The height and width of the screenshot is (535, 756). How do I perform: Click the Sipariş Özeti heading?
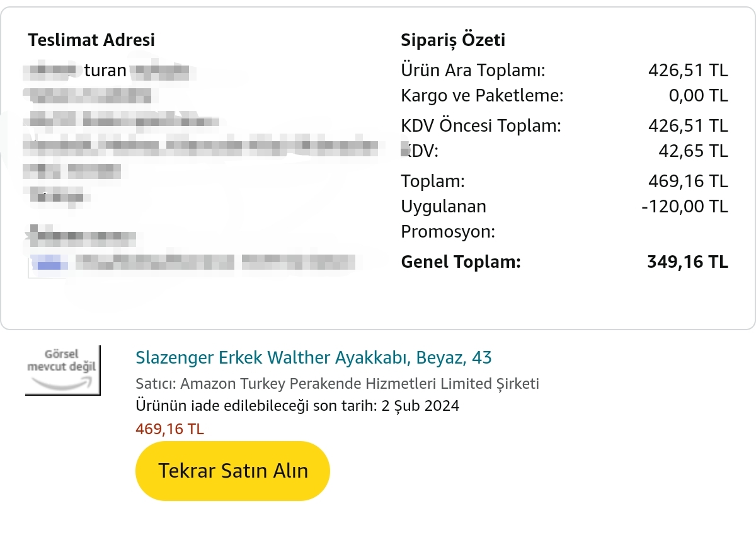pyautogui.click(x=453, y=40)
